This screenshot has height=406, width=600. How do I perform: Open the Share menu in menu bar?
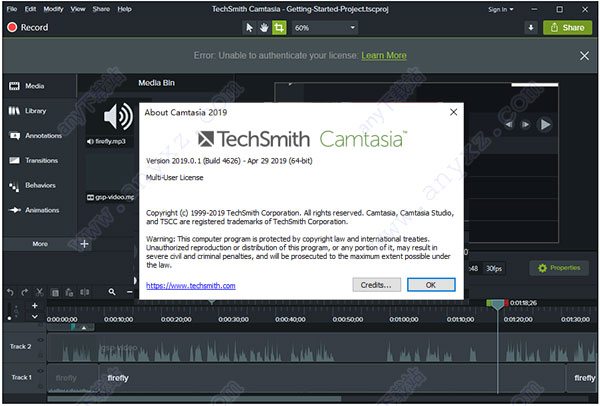click(x=101, y=9)
